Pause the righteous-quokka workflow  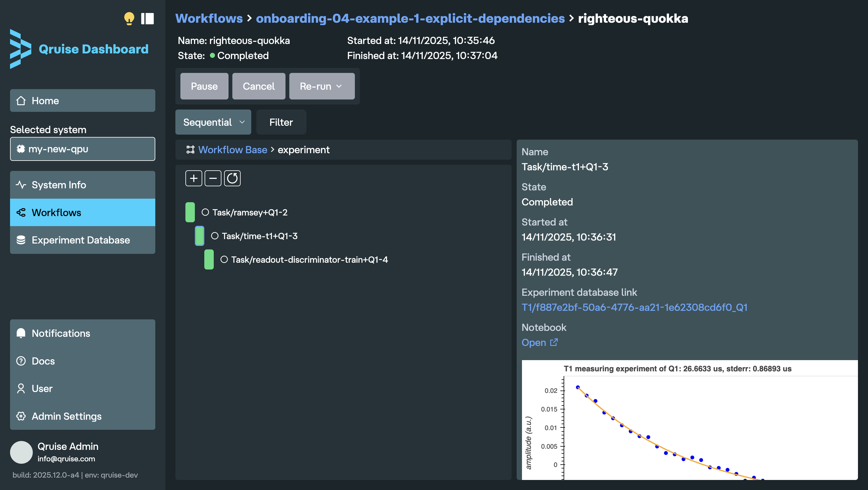click(204, 86)
